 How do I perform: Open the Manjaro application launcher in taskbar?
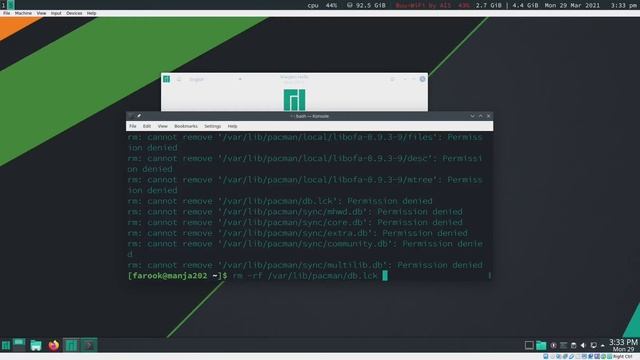[6, 345]
